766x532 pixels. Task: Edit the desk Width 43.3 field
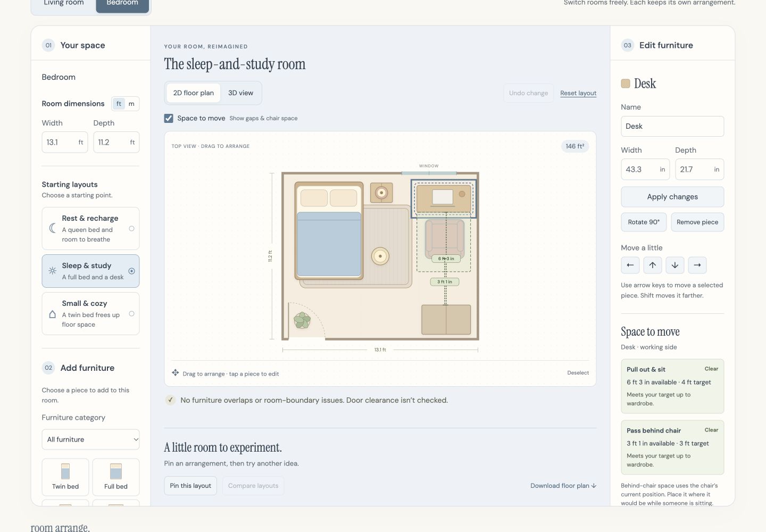645,170
